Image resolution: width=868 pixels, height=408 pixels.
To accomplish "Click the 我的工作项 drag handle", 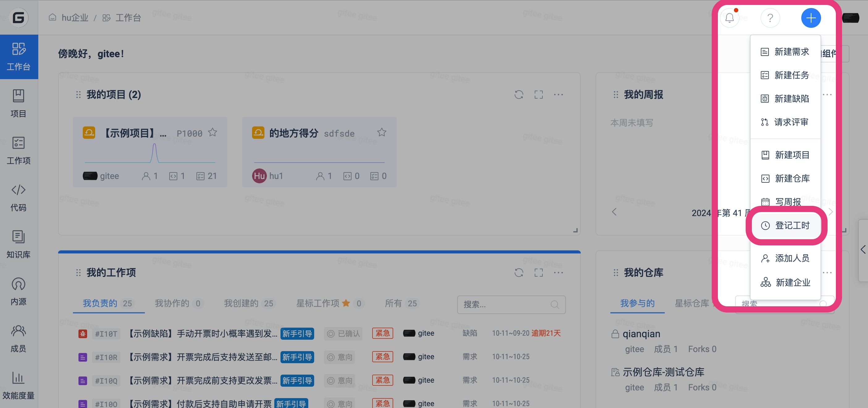I will 78,272.
